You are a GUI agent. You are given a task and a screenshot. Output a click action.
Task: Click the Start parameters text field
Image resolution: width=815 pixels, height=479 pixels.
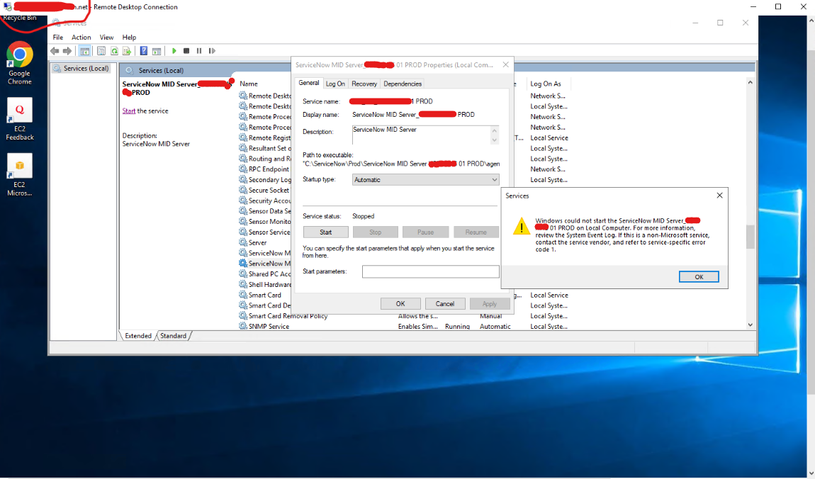(430, 272)
